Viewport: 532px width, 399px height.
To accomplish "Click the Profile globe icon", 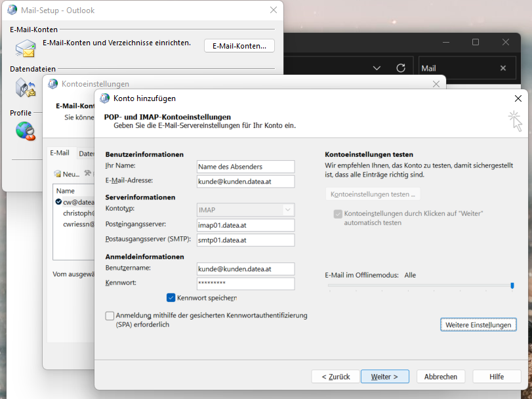I will pyautogui.click(x=25, y=130).
